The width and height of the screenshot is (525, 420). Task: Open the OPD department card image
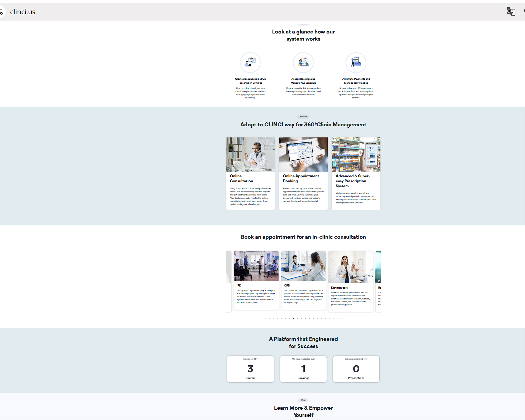tap(303, 266)
